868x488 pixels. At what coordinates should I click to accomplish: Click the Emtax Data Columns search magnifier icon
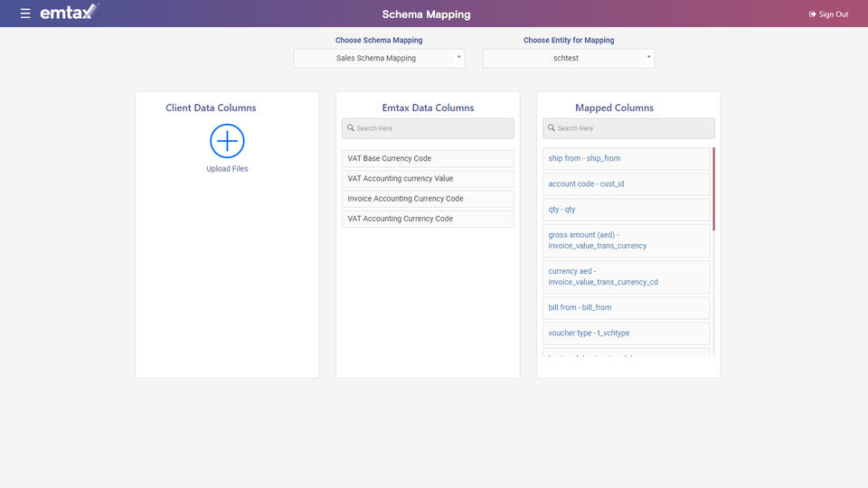pyautogui.click(x=351, y=127)
